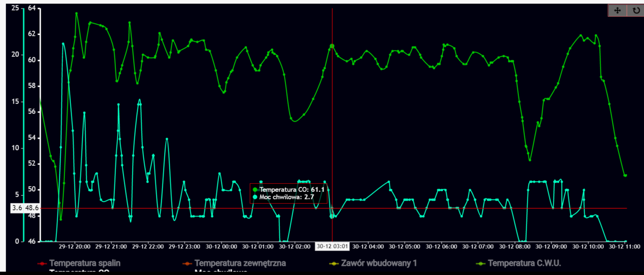Click the highlighted green data point on the crosshair
Screen dimensions: 644x275
pyautogui.click(x=332, y=47)
